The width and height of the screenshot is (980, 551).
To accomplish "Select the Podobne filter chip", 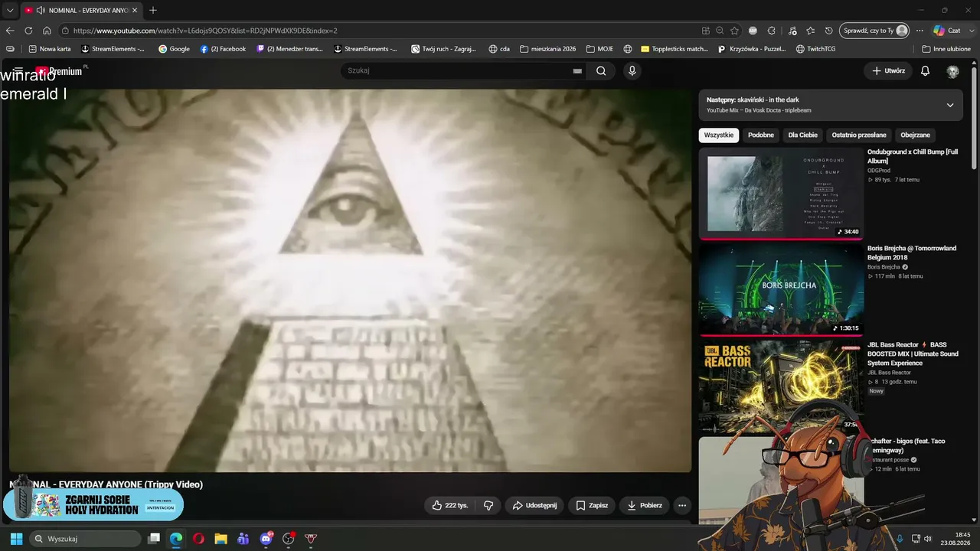I will (761, 135).
